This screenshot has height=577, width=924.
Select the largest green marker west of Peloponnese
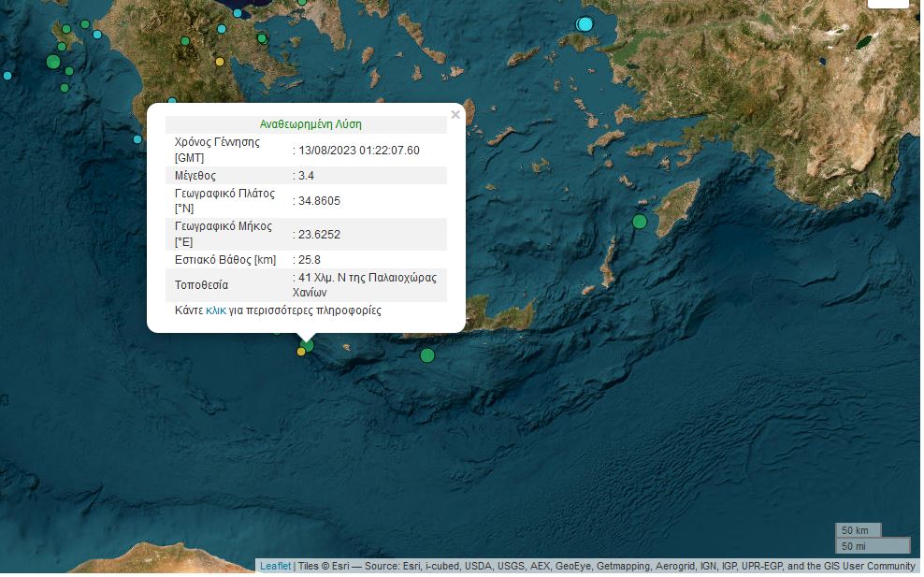click(53, 62)
